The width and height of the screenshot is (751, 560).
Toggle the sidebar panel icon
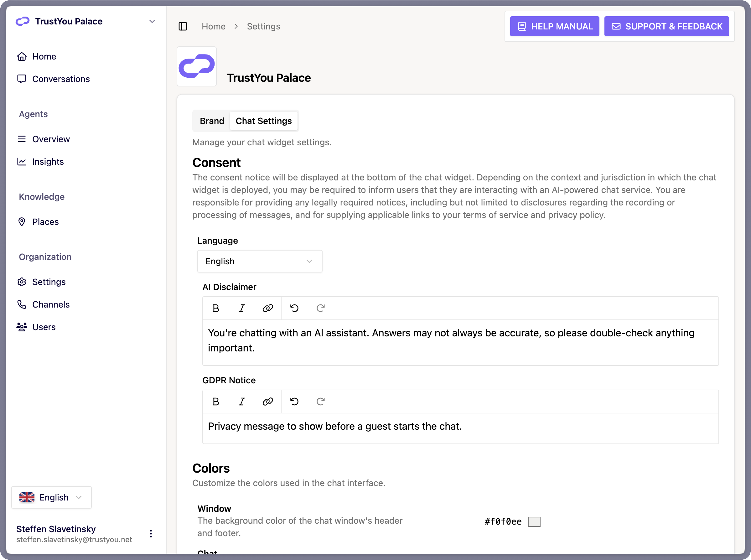coord(183,26)
